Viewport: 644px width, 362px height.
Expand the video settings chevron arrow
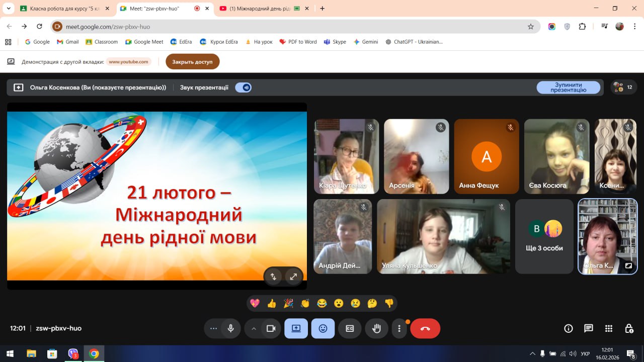(x=254, y=328)
